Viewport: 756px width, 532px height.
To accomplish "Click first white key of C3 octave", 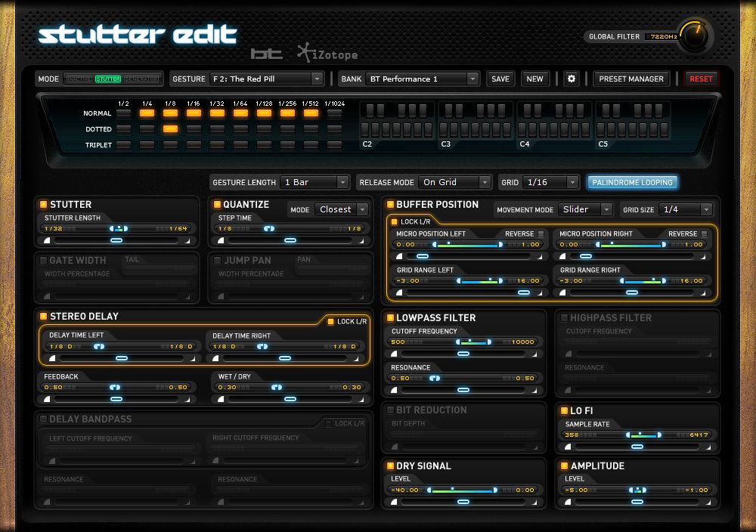I will pos(444,129).
